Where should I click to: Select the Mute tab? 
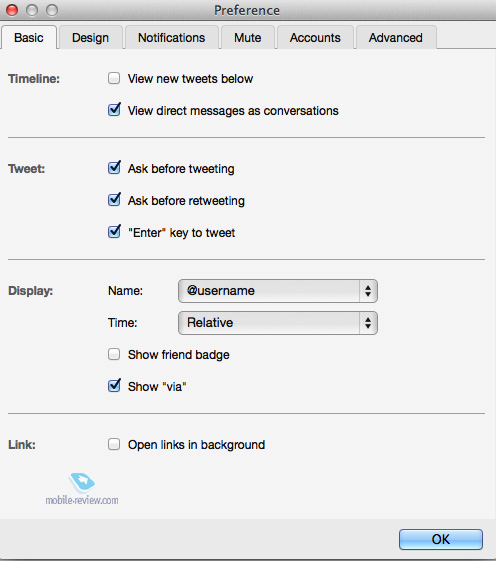click(248, 38)
